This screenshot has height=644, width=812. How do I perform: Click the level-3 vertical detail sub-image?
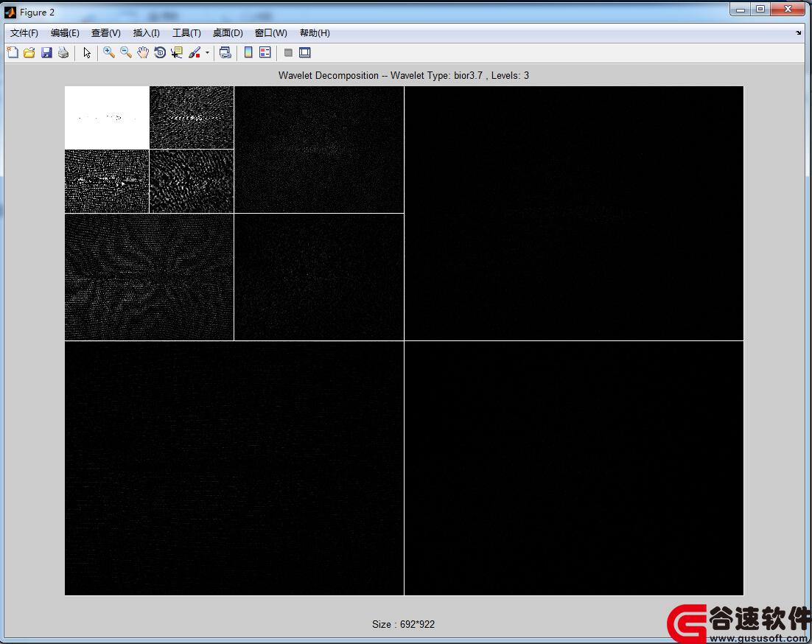(x=107, y=181)
